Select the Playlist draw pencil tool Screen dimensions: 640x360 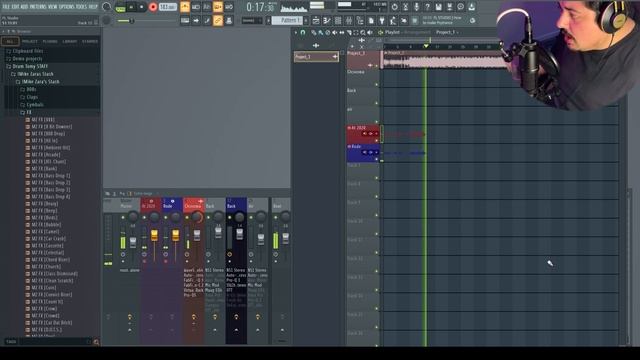(313, 33)
